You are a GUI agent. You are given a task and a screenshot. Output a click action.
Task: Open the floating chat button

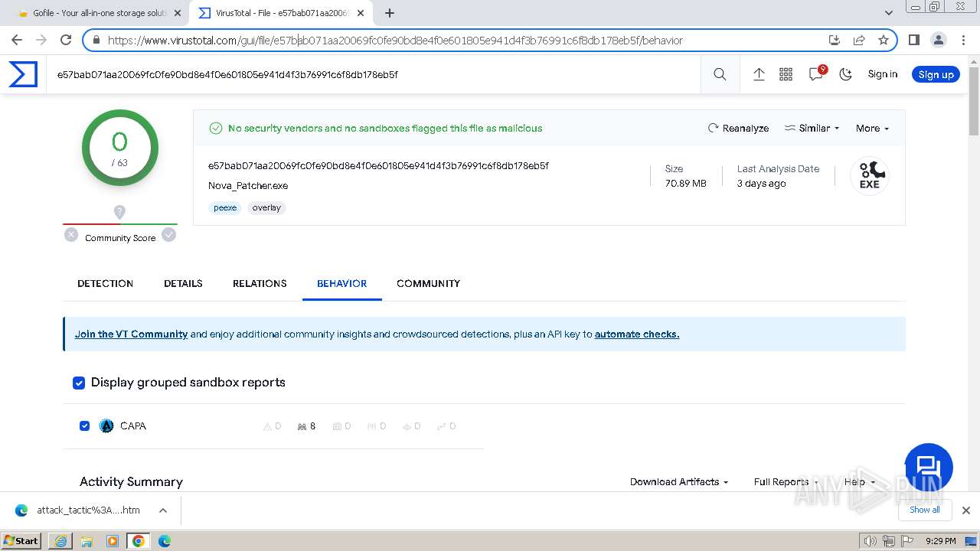click(x=928, y=467)
